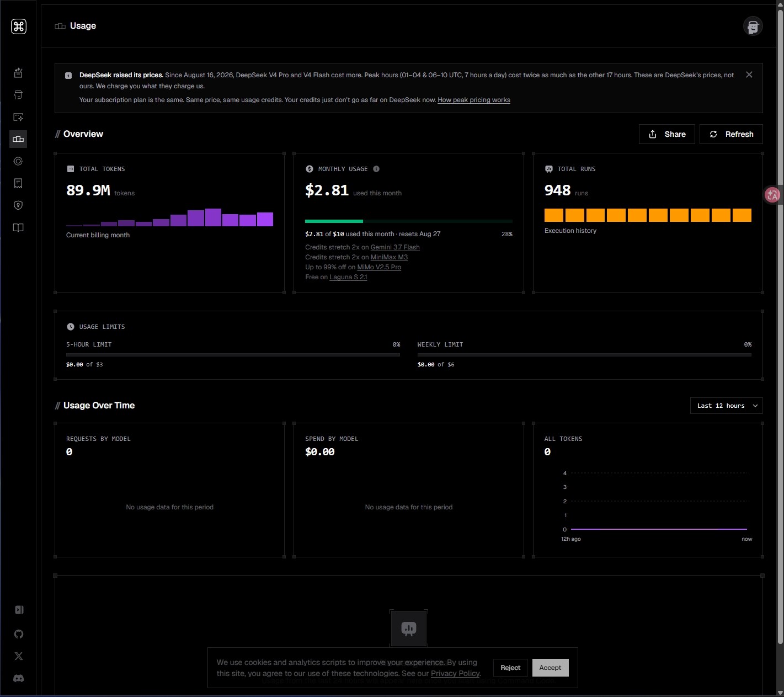
Task: Open the receipt billing sidebar icon
Action: coord(18,183)
